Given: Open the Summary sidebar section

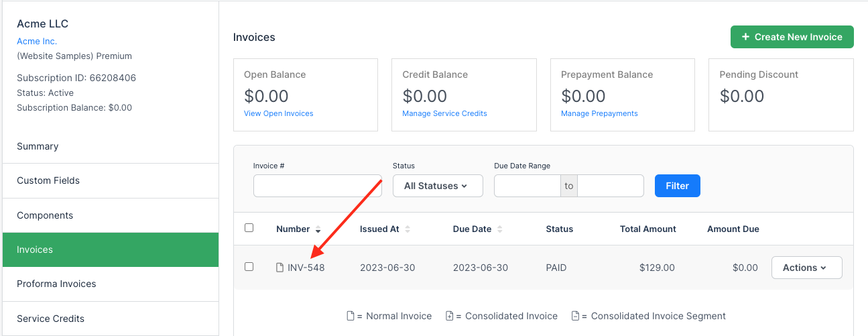Looking at the screenshot, I should (38, 146).
